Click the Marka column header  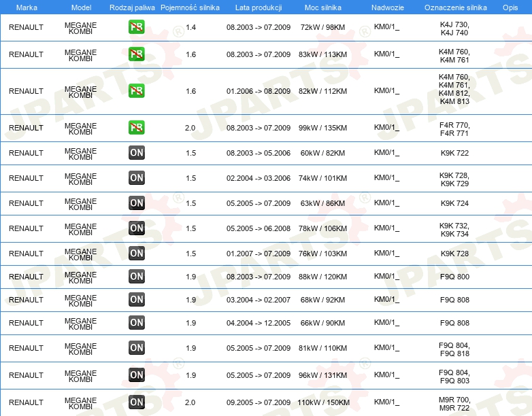click(27, 7)
